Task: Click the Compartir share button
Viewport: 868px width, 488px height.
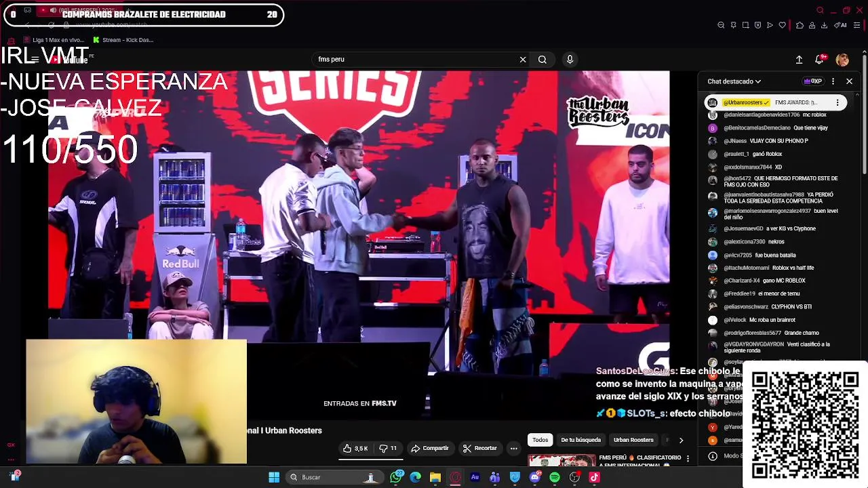Action: (x=430, y=448)
